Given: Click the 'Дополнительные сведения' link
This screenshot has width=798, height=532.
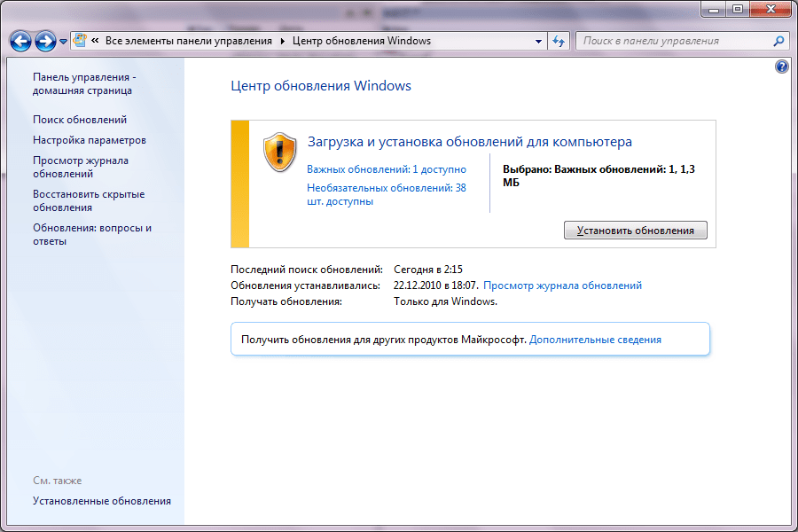Looking at the screenshot, I should (x=595, y=340).
